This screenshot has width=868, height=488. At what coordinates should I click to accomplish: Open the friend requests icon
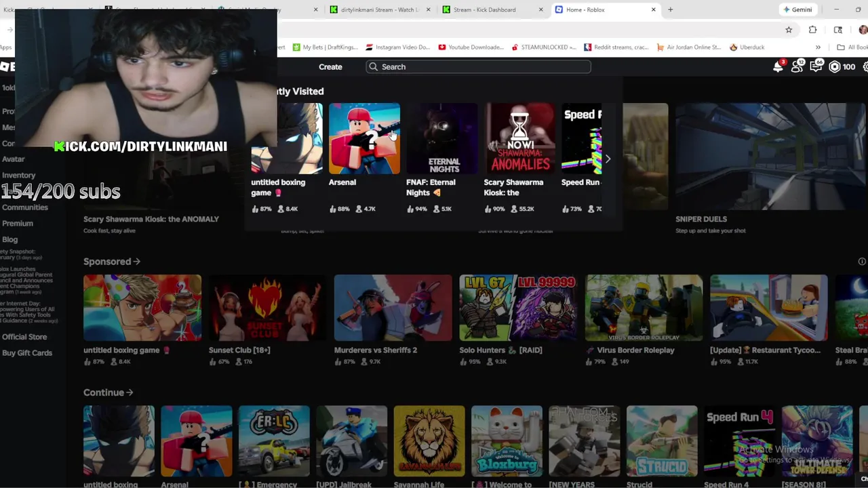(797, 66)
